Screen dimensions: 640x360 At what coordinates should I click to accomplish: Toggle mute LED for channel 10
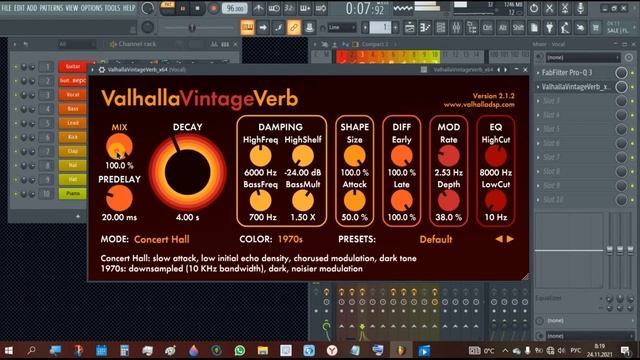pyautogui.click(x=16, y=193)
